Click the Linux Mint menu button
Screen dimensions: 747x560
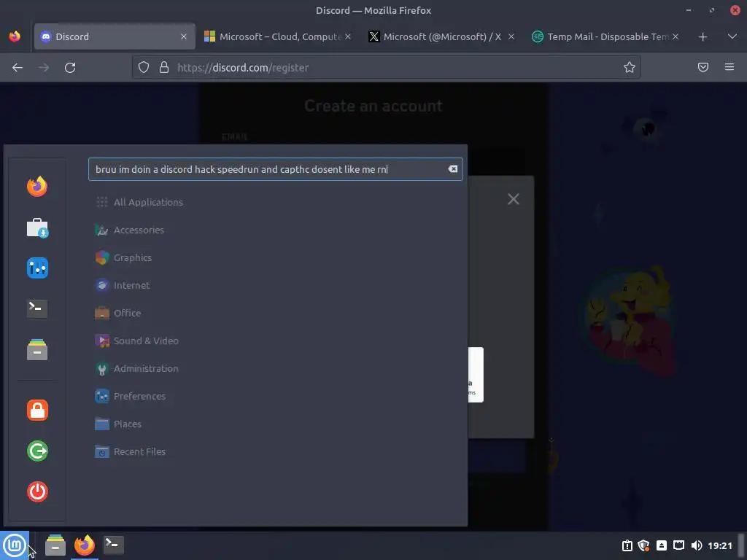[x=15, y=545]
